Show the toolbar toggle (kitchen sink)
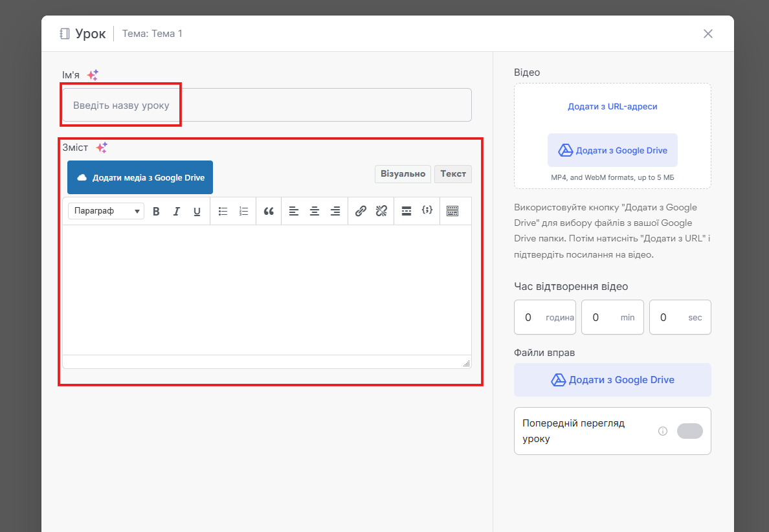 pos(452,211)
